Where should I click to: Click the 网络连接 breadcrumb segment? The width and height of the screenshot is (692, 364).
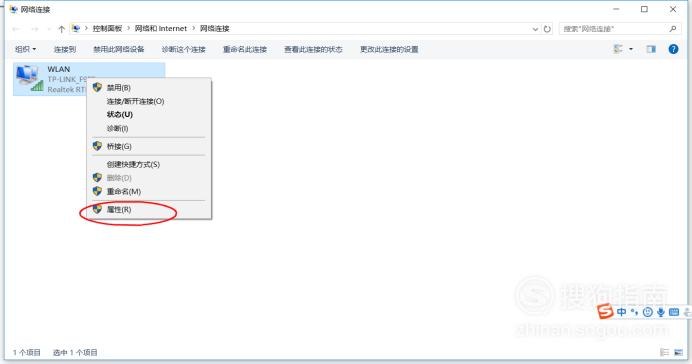[215, 29]
